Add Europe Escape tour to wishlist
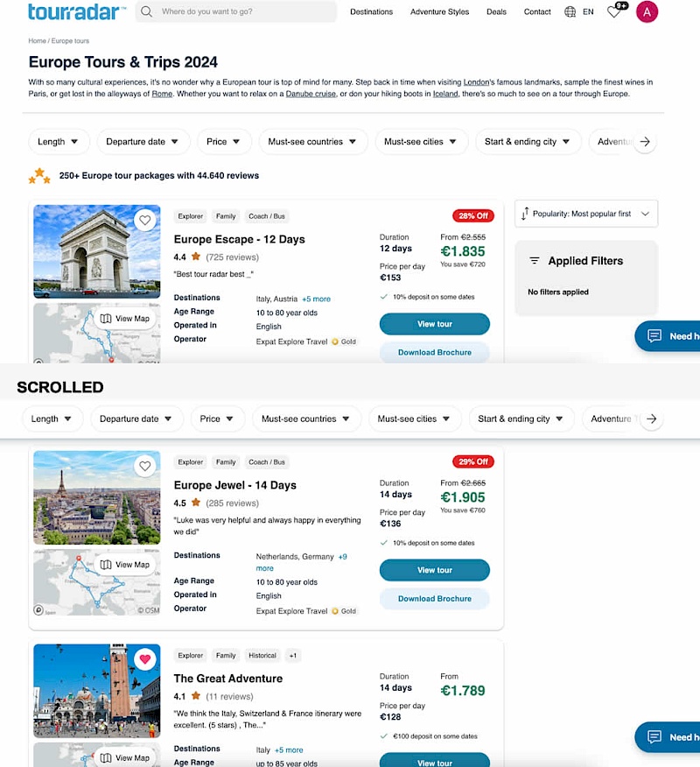Image resolution: width=700 pixels, height=767 pixels. coord(145,221)
